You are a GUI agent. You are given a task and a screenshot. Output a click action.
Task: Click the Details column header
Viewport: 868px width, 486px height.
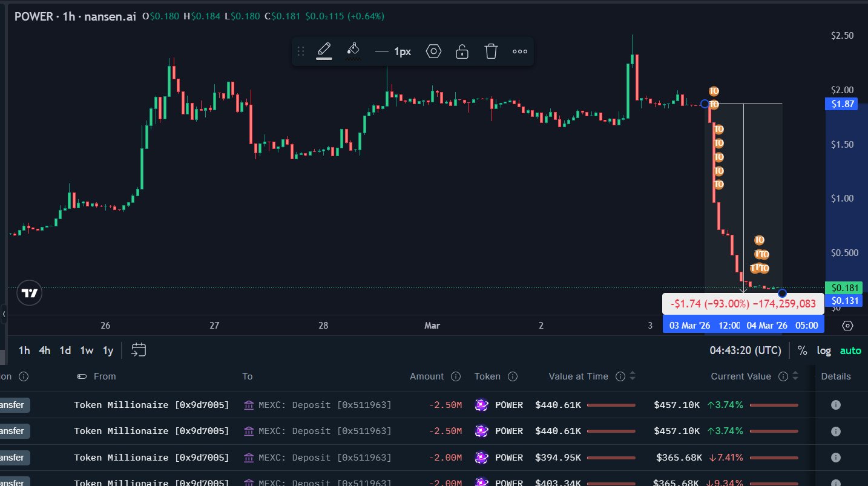tap(836, 376)
